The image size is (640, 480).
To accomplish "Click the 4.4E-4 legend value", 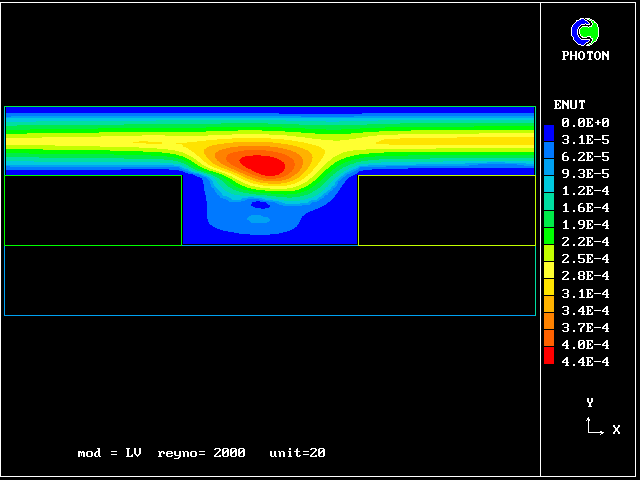I will click(x=585, y=361).
